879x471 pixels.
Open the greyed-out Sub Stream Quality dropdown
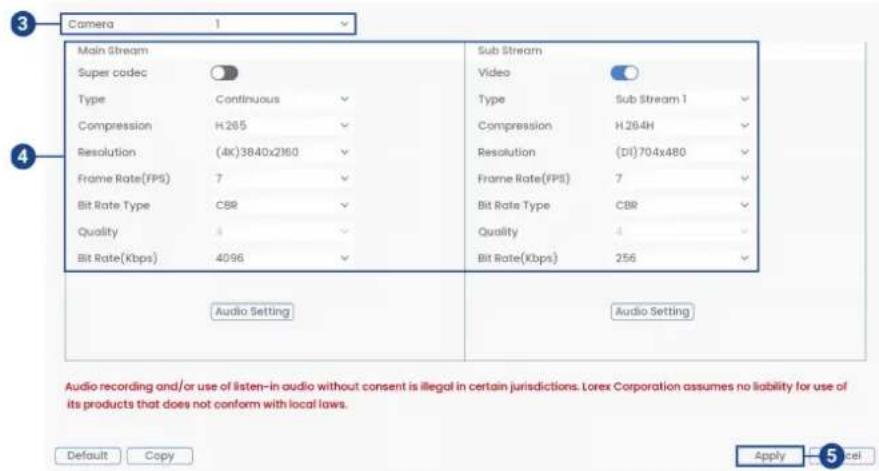pos(682,232)
